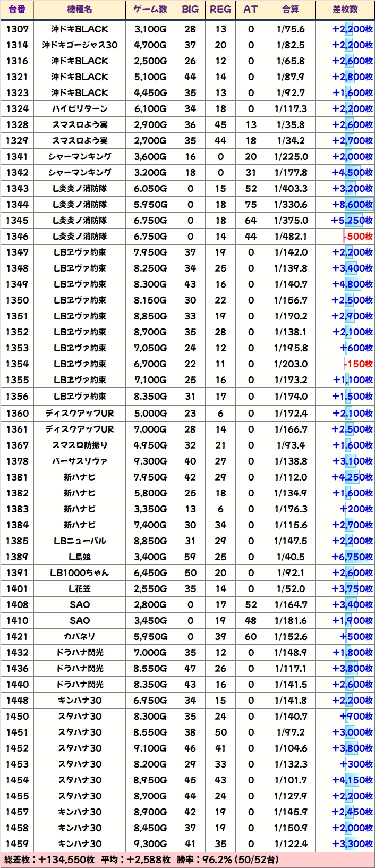Image resolution: width=375 pixels, height=868 pixels.
Task: Click the 1/170.2 combined rate cell
Action: 291,316
